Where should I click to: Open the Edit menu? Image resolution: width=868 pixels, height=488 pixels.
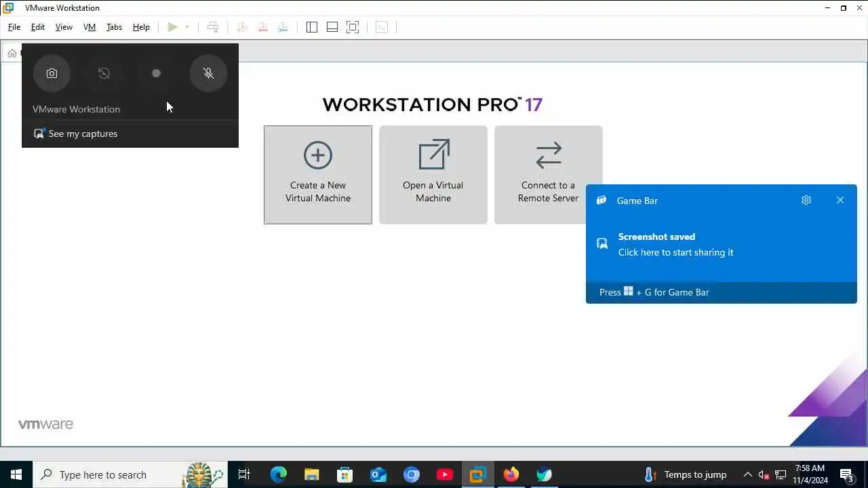pyautogui.click(x=38, y=27)
